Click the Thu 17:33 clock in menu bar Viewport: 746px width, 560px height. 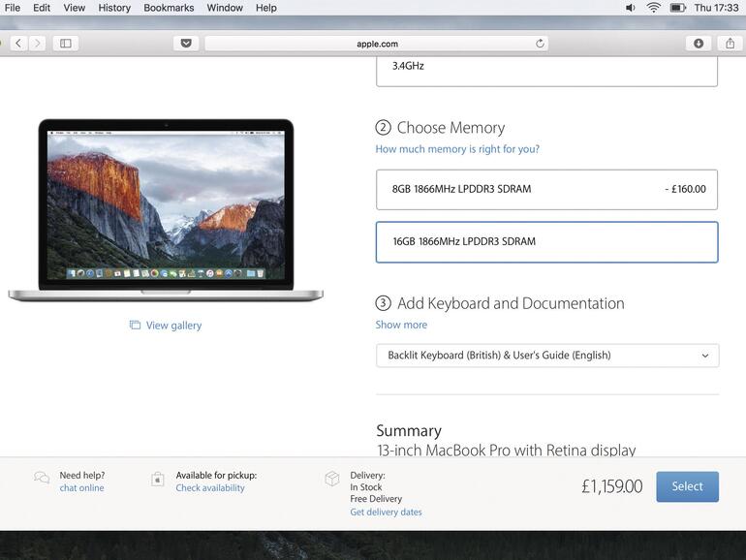pos(716,8)
